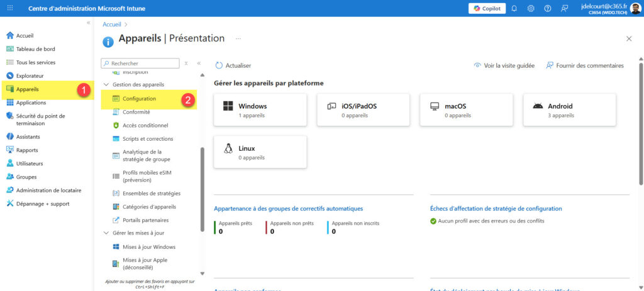The height and width of the screenshot is (291, 644).
Task: Open the app launcher waffle icon
Action: (x=10, y=8)
